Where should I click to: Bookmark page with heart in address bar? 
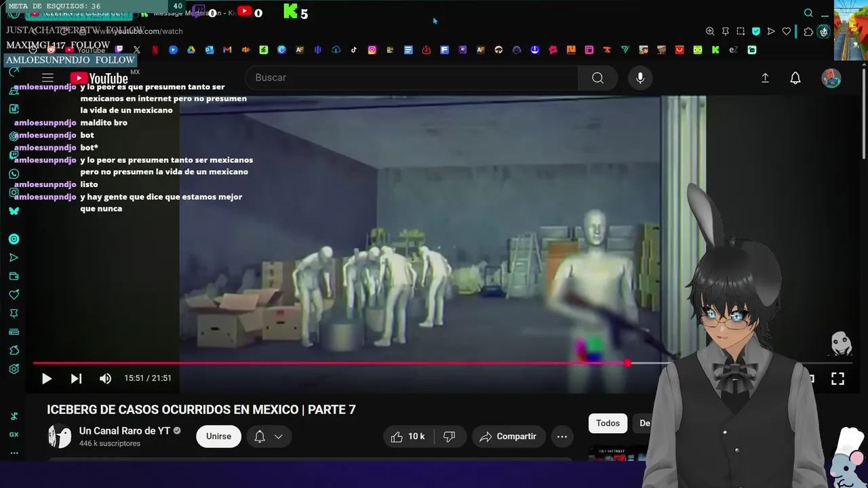(x=787, y=31)
